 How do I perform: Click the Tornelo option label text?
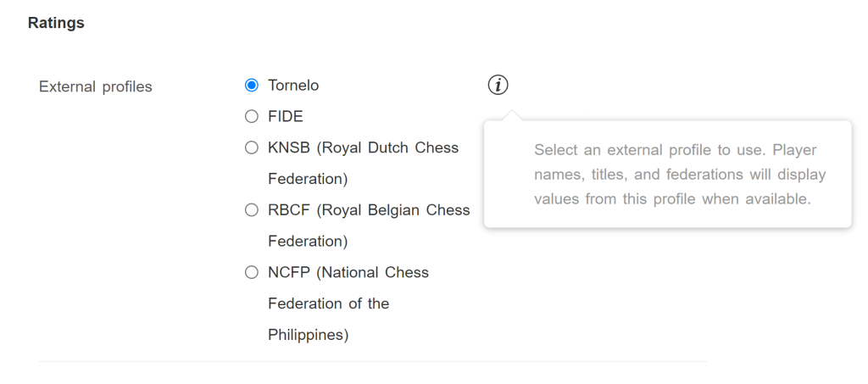click(293, 86)
